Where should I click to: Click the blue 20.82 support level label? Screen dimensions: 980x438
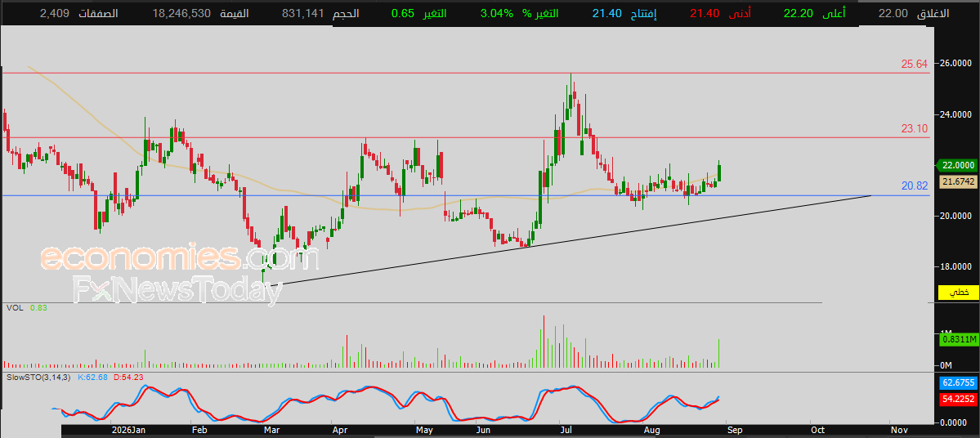tap(914, 185)
